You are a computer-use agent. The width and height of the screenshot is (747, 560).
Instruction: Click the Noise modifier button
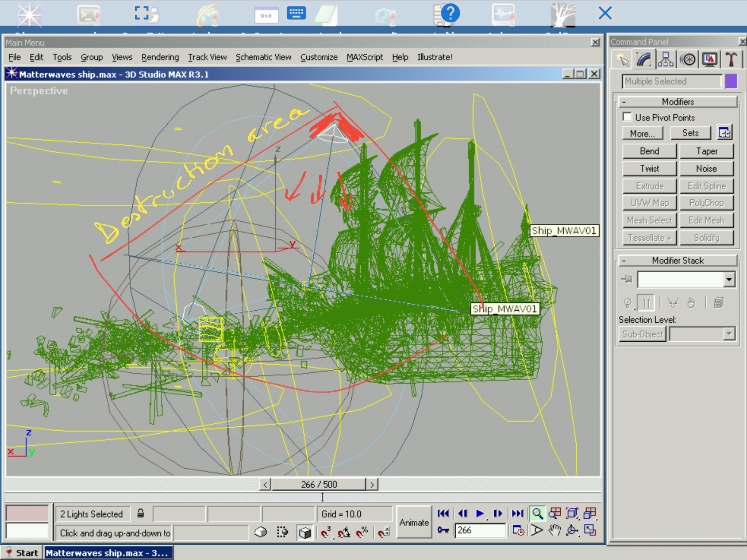click(706, 168)
